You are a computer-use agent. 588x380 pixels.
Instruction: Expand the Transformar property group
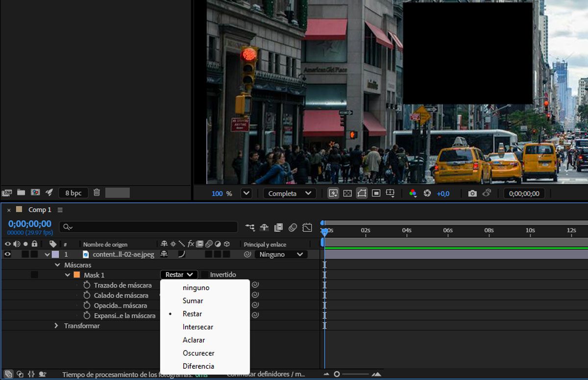(57, 326)
